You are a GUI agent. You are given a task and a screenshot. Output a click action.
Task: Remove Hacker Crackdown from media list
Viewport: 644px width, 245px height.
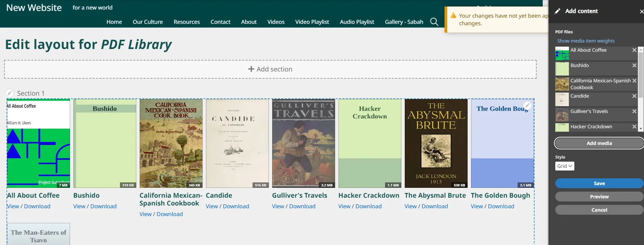click(634, 127)
